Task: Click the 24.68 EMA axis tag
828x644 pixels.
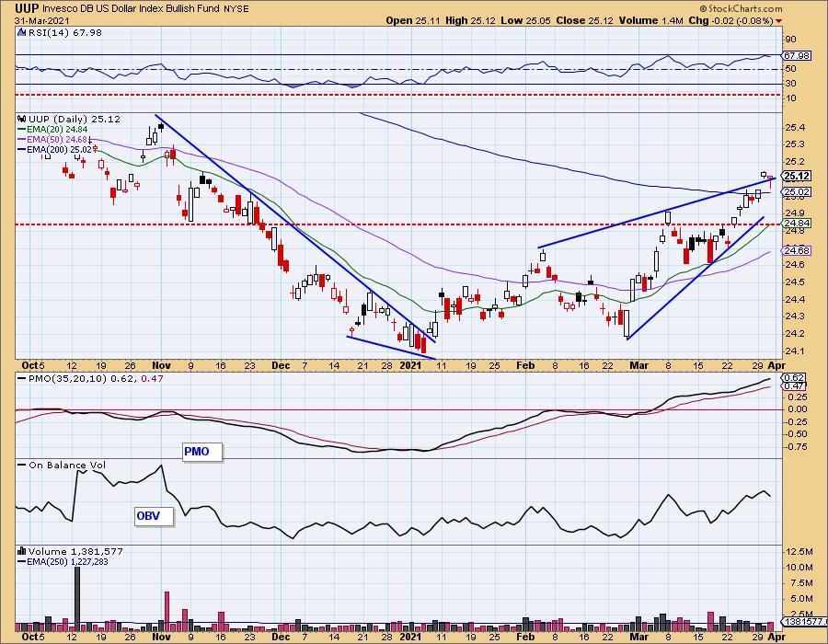Action: pos(797,250)
